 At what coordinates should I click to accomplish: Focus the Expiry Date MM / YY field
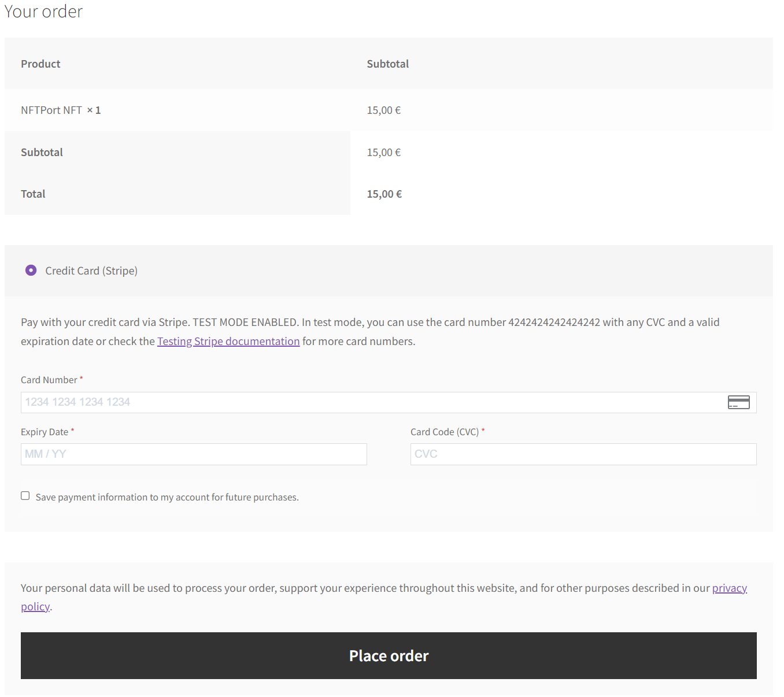[x=194, y=454]
